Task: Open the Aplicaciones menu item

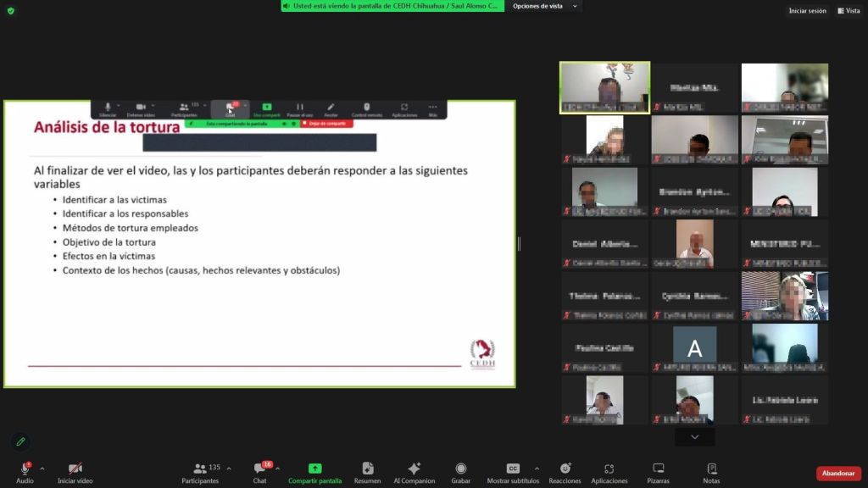Action: (609, 472)
